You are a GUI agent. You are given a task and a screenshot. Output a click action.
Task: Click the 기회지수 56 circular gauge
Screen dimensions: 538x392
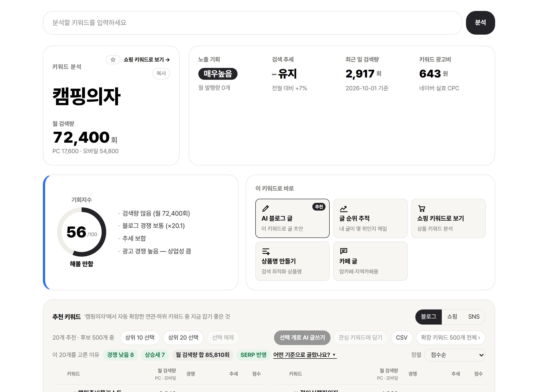82,232
